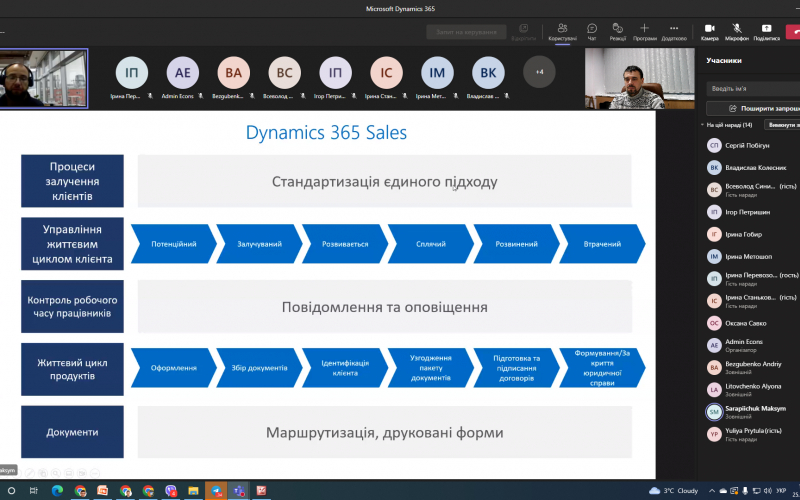Show the +4 additional participants bubble
Image resolution: width=800 pixels, height=500 pixels.
click(x=539, y=72)
